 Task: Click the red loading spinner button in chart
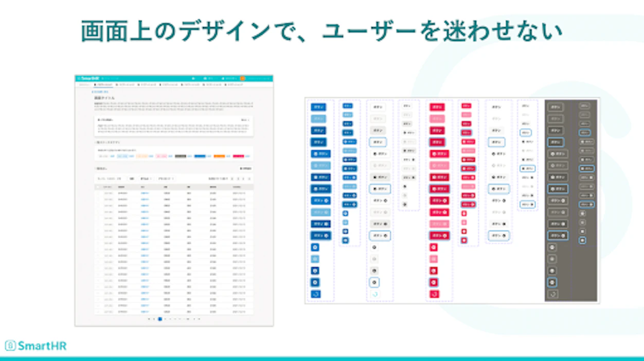434,294
